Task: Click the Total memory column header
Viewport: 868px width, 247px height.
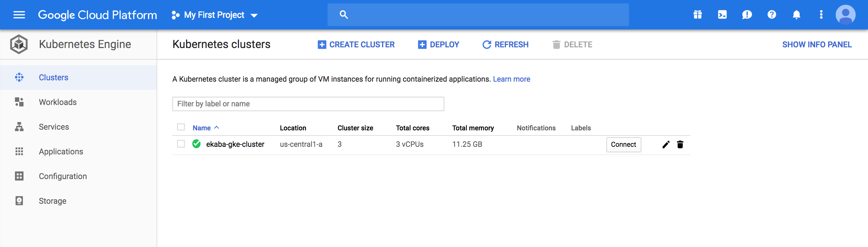Action: [x=473, y=128]
